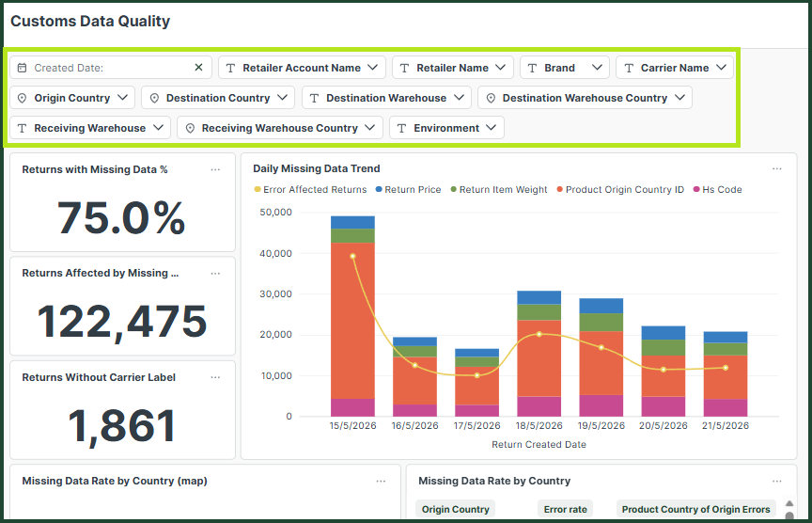Click the Return Created Date axis label

click(x=539, y=444)
